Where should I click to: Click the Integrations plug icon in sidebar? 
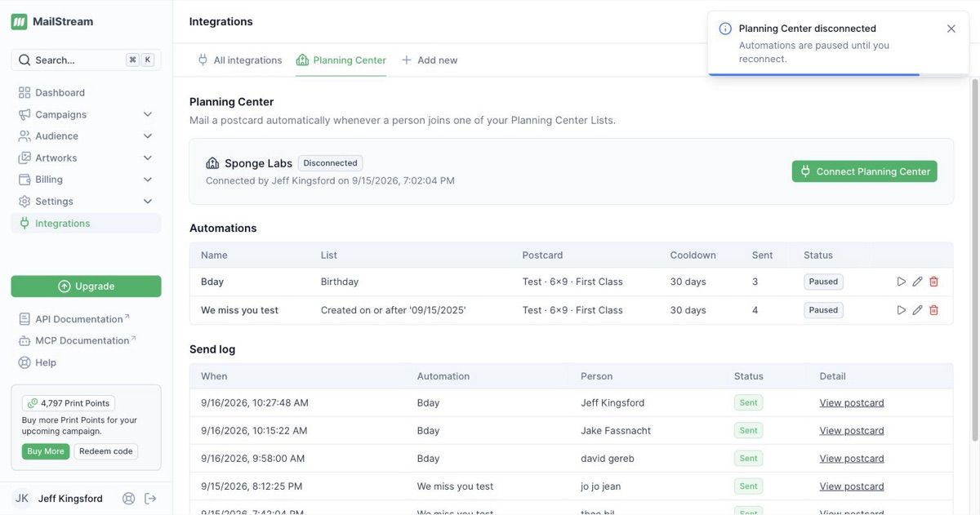point(24,224)
